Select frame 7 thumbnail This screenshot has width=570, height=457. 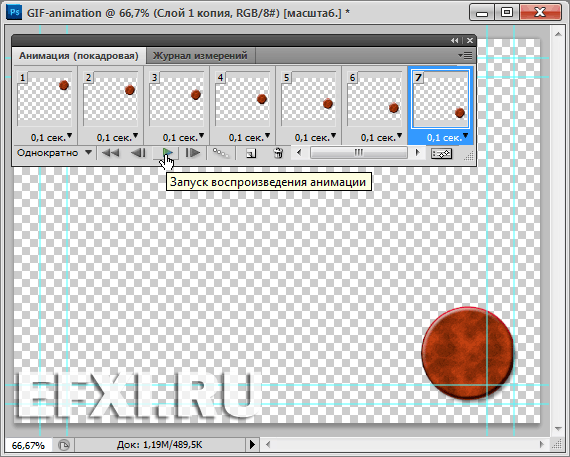pyautogui.click(x=441, y=99)
